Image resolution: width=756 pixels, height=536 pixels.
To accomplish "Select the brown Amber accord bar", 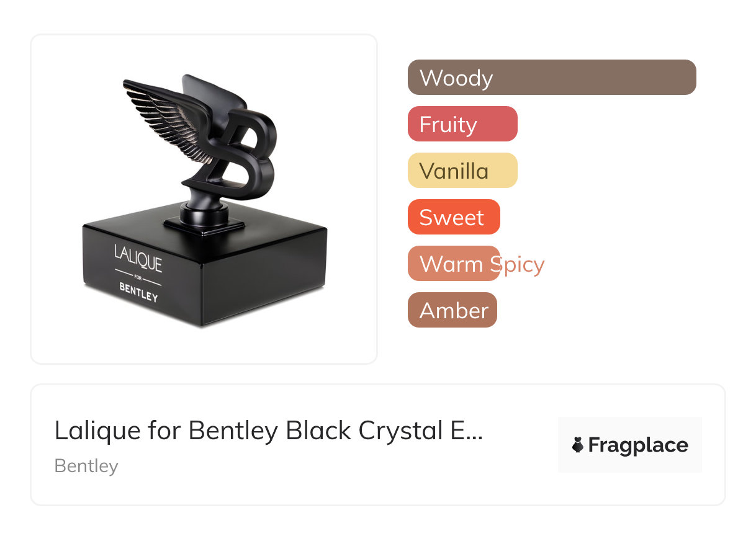I will pyautogui.click(x=452, y=310).
